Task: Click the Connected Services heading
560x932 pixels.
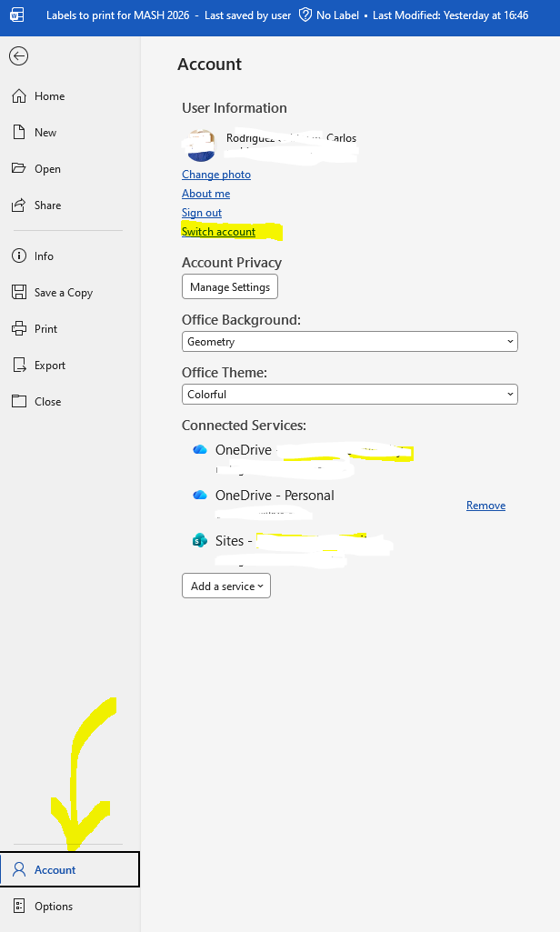Action: point(244,426)
